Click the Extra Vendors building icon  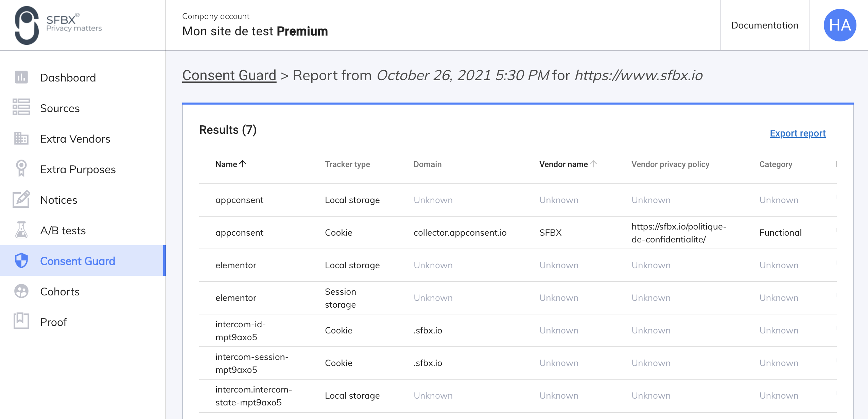pos(21,139)
